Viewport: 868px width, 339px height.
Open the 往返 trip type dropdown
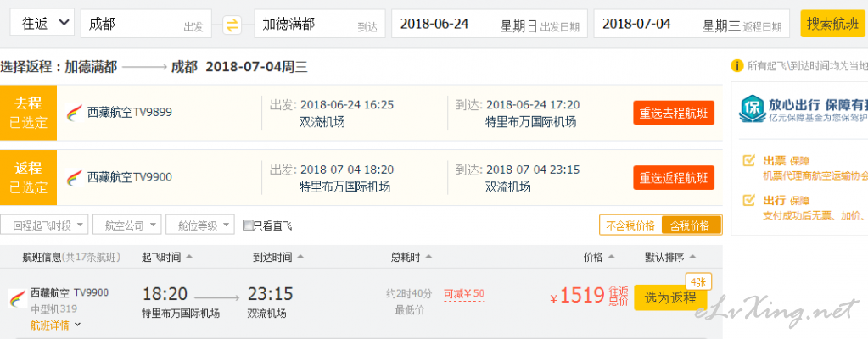pos(42,23)
